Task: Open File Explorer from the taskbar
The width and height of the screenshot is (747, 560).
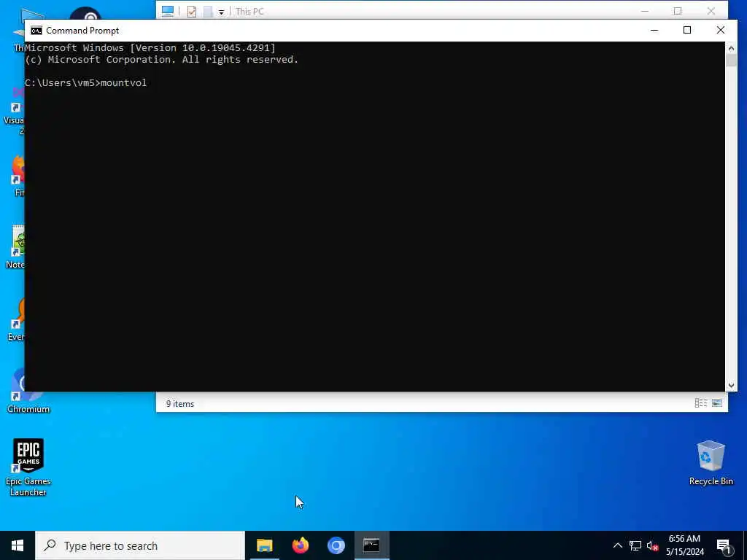Action: 264,545
